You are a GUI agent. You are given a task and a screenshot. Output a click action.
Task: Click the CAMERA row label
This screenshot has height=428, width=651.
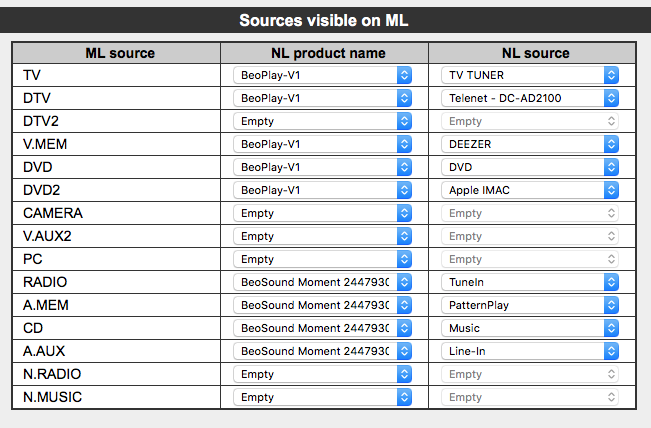(53, 213)
